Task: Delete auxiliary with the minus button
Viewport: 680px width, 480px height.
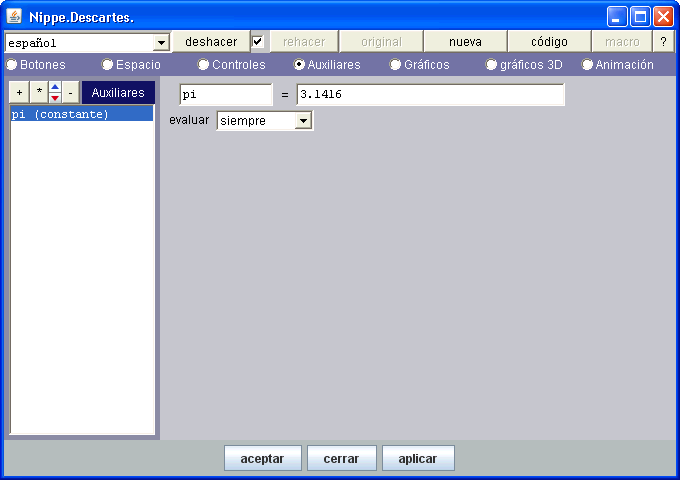Action: pyautogui.click(x=70, y=92)
